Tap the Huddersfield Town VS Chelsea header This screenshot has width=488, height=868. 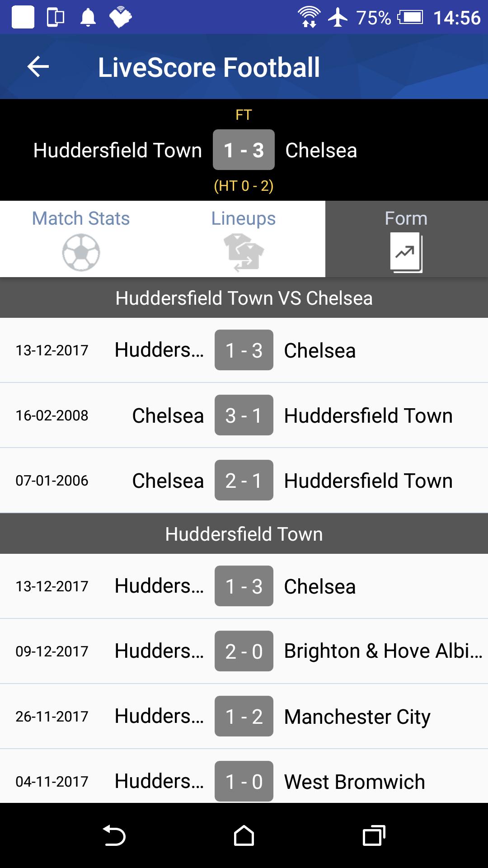244,298
